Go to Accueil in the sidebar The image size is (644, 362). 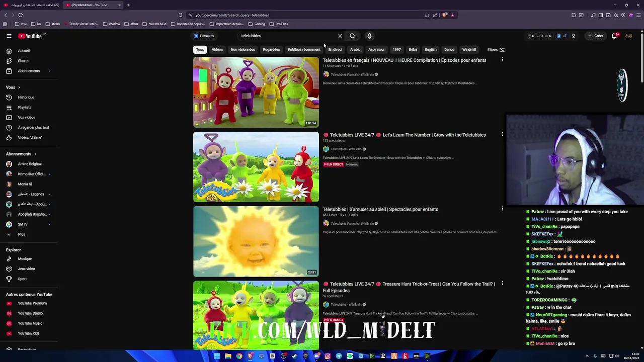point(24,51)
